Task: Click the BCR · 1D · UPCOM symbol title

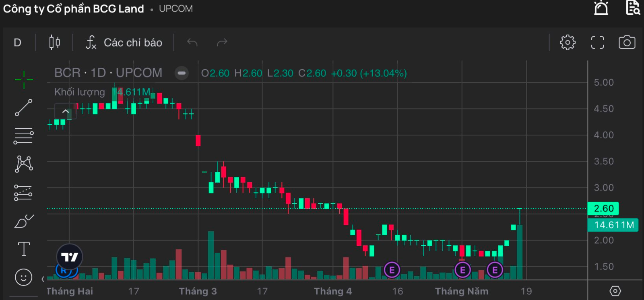Action: (x=108, y=73)
